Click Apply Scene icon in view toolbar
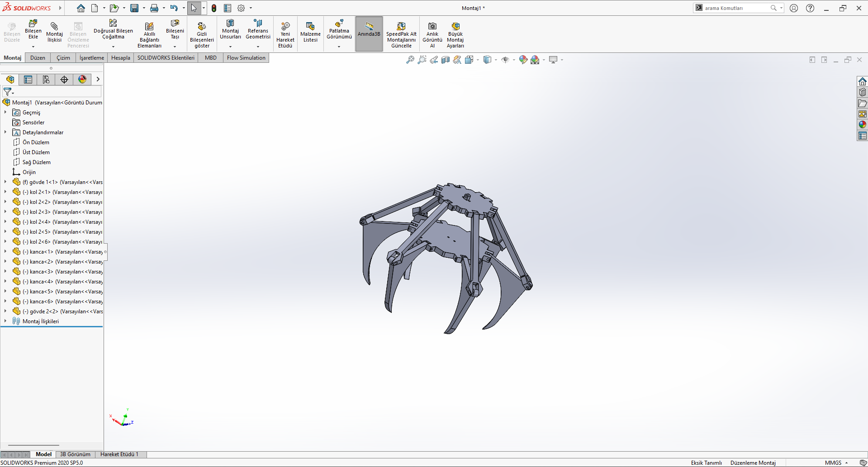The height and width of the screenshot is (467, 868). coord(535,60)
